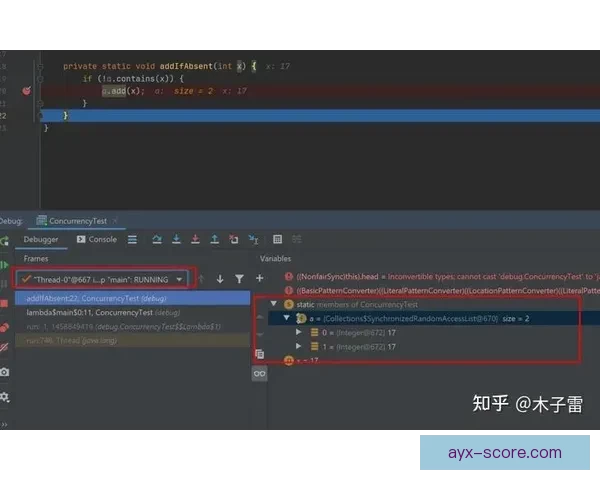Image resolution: width=600 pixels, height=480 pixels.
Task: Click the highlighted x parameter in the signature
Action: (240, 66)
